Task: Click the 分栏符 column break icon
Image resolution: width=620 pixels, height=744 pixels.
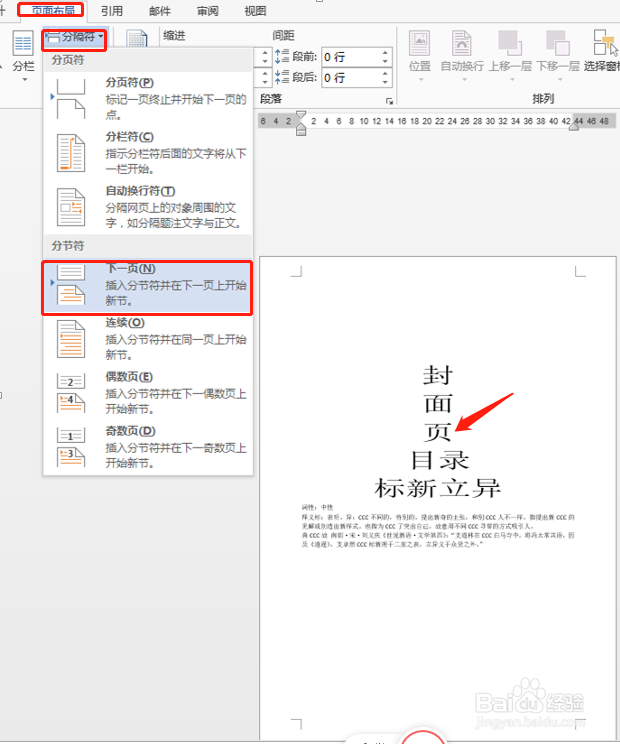Action: 71,153
